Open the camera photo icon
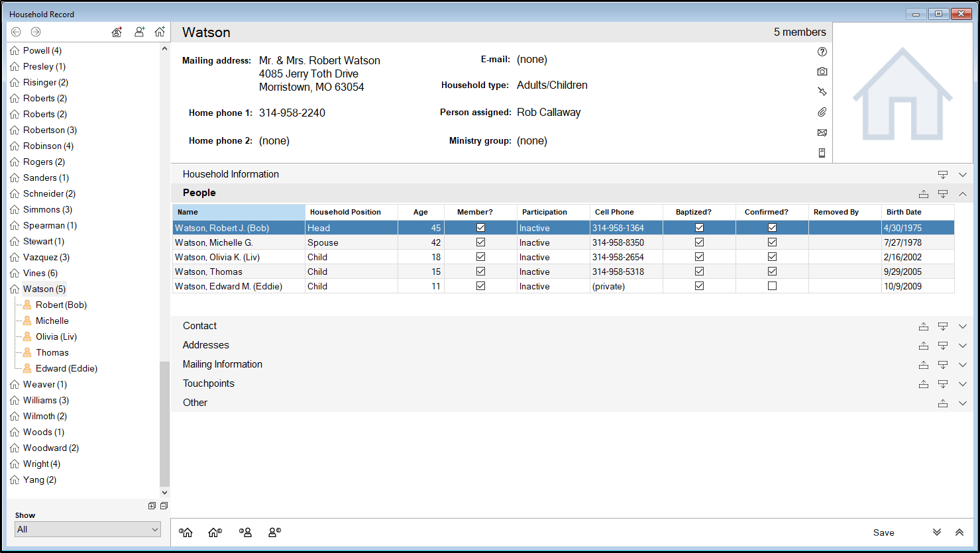Image resolution: width=980 pixels, height=553 pixels. [x=822, y=72]
